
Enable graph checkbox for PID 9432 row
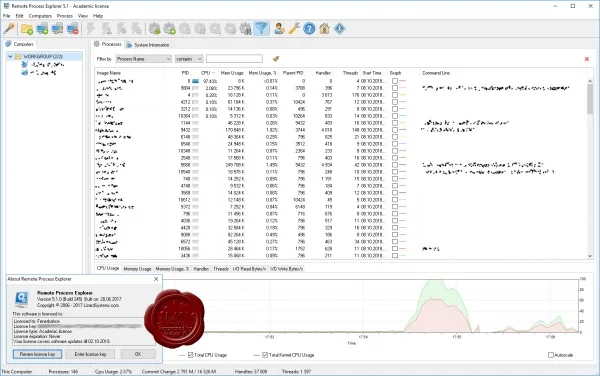[x=395, y=130]
